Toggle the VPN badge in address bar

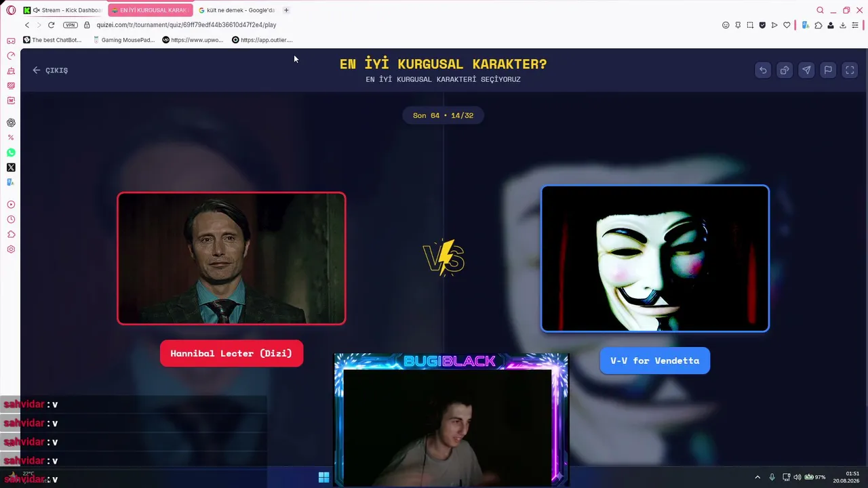coord(71,25)
